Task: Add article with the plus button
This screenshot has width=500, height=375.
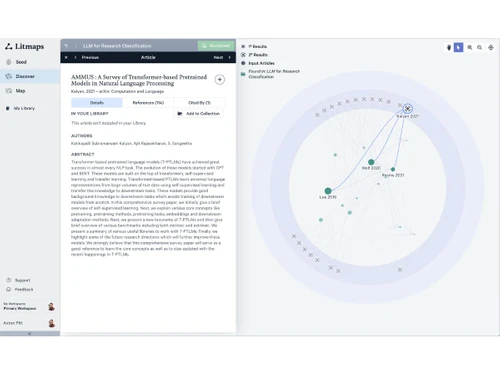Action: point(219,80)
